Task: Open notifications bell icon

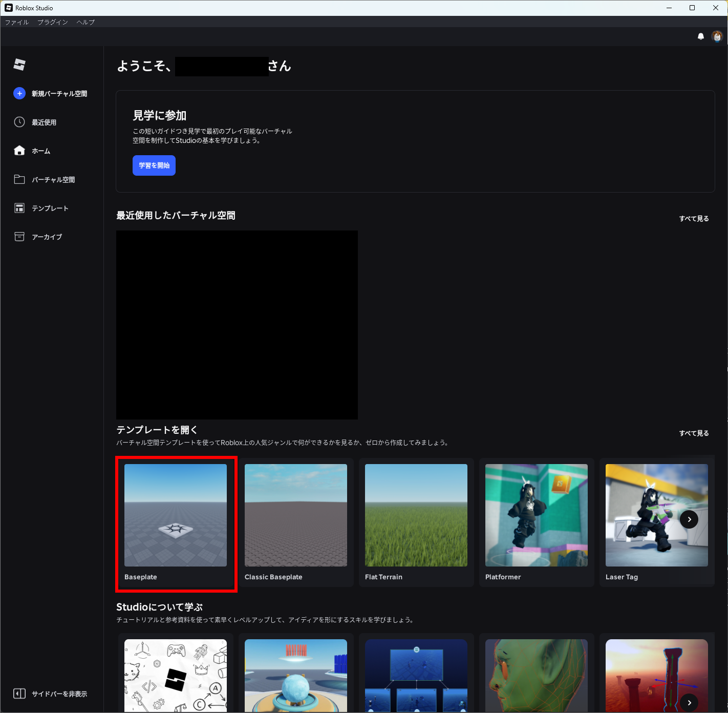Action: 700,36
